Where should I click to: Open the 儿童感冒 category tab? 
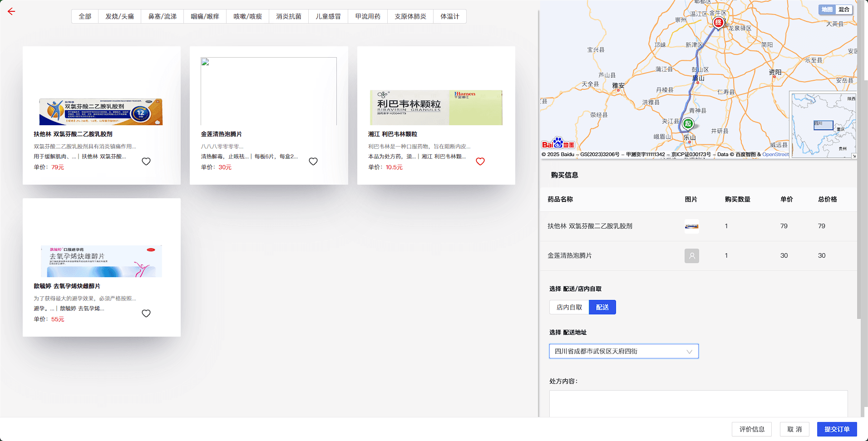click(328, 16)
